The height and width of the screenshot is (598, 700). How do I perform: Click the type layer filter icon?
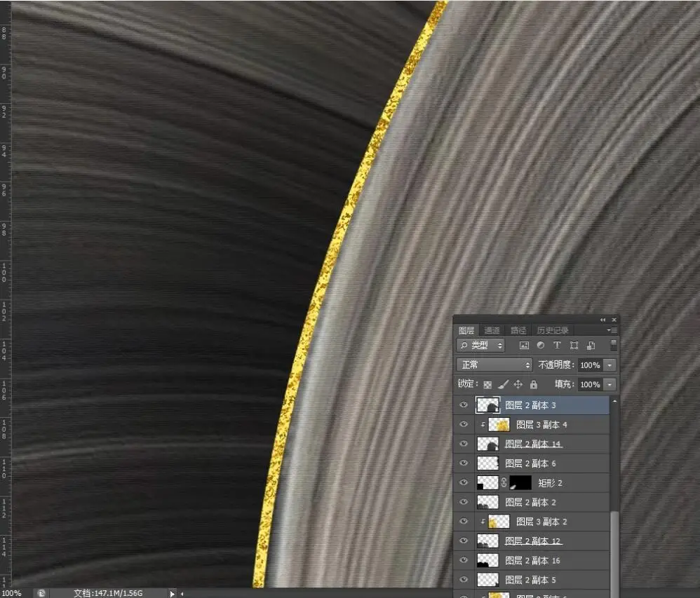click(557, 346)
